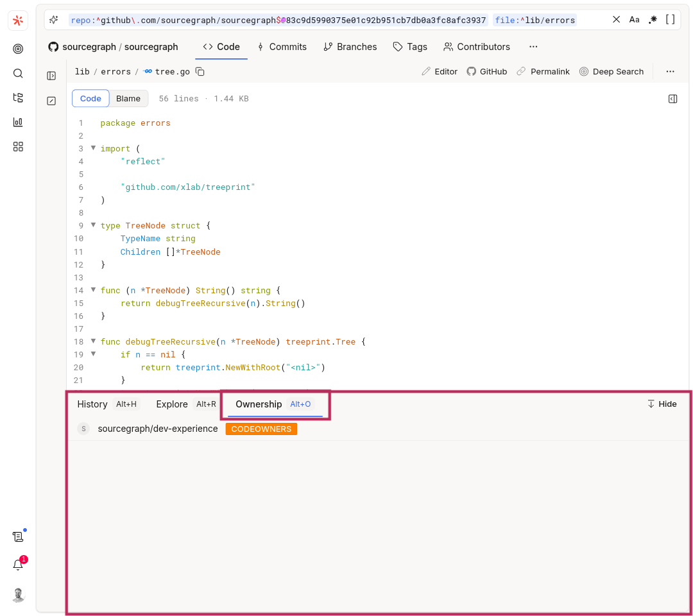Open the file on GitHub
Screen dimensions: 693x616
(x=486, y=71)
